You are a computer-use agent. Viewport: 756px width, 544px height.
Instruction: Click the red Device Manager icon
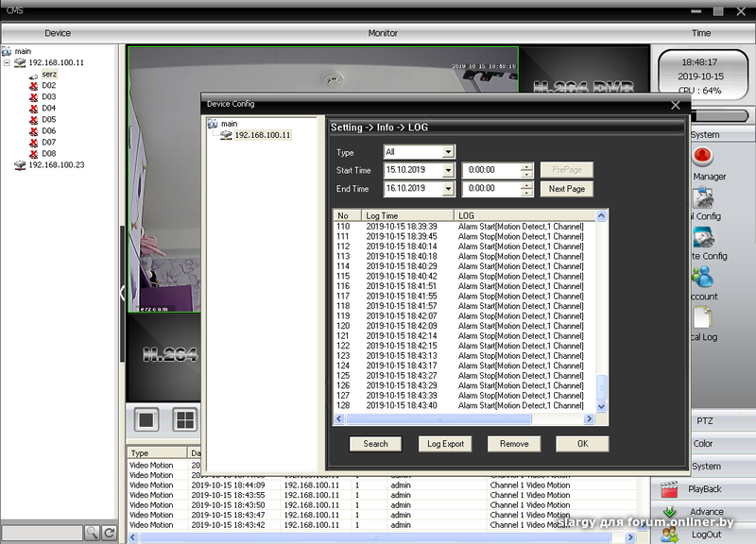click(x=702, y=157)
